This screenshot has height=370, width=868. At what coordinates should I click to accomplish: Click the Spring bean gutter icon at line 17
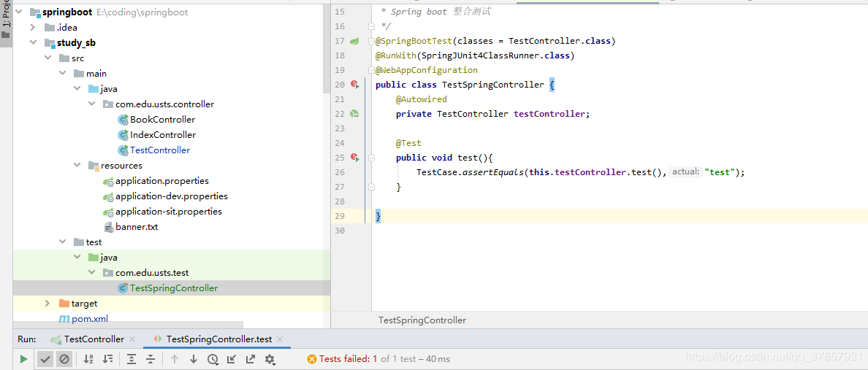point(354,41)
